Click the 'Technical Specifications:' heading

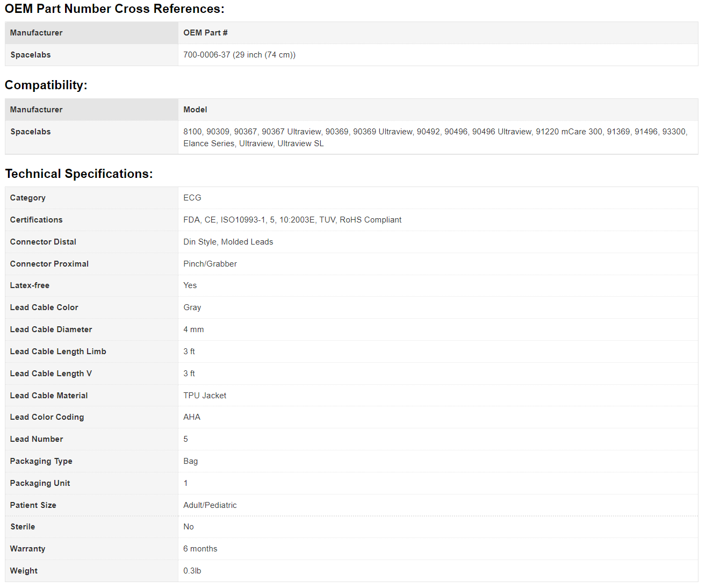click(x=79, y=174)
